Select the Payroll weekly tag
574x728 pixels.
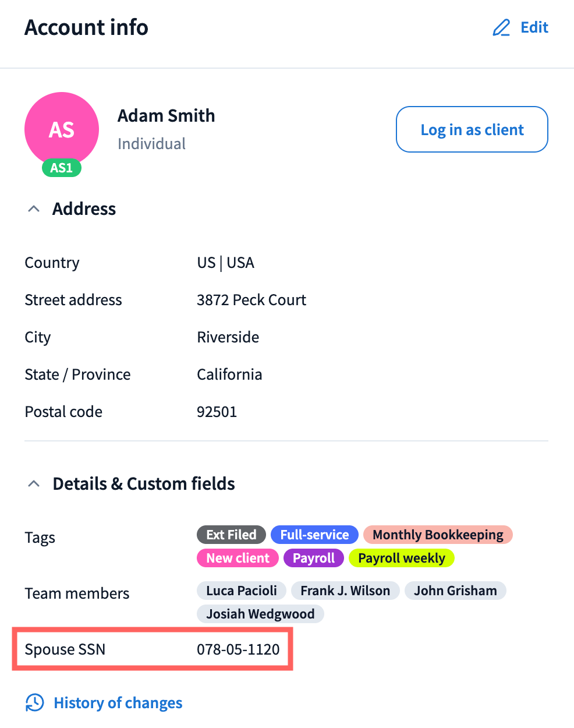(402, 558)
